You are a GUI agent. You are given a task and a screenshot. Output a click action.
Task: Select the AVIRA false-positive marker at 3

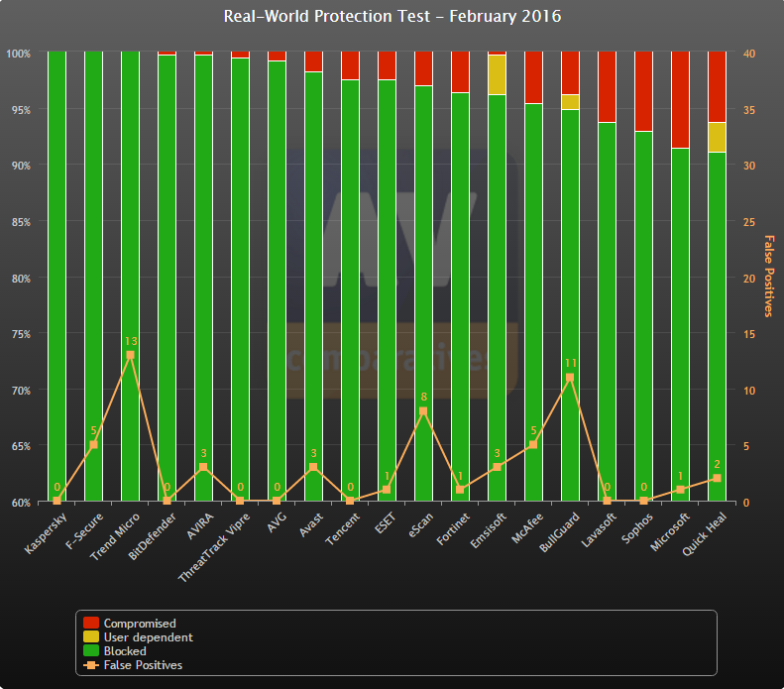(x=203, y=467)
